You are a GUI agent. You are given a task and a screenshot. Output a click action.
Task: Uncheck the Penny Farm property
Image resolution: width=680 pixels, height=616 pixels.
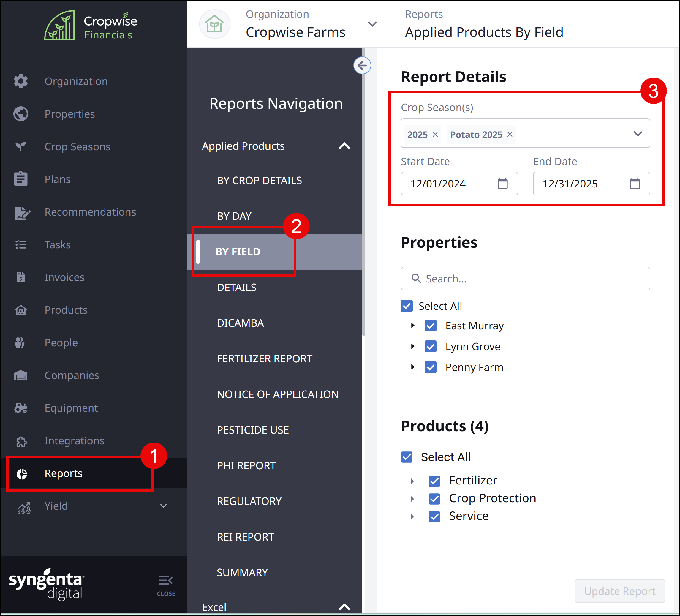pos(430,367)
